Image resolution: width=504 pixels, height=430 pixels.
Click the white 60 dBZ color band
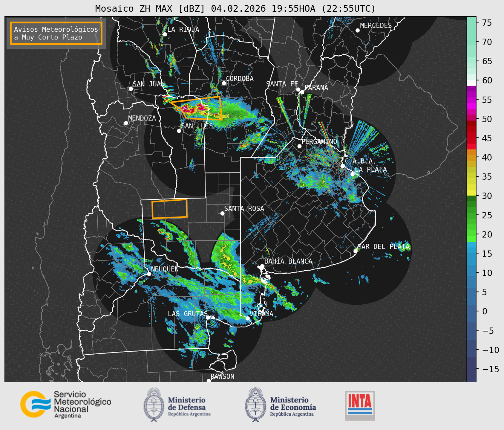point(471,83)
